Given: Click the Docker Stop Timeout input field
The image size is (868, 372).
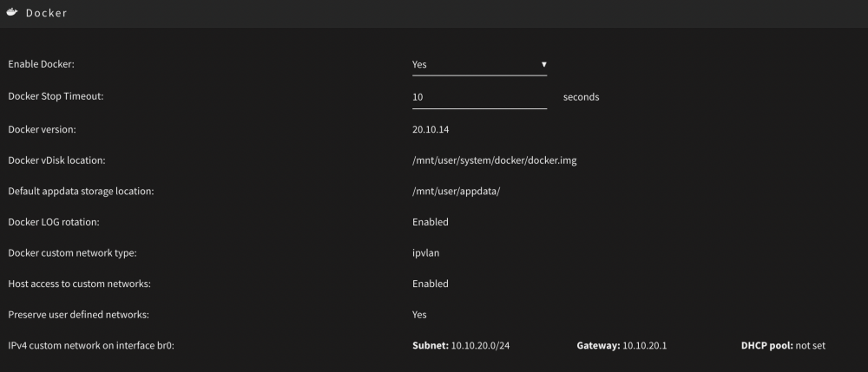Looking at the screenshot, I should coord(479,97).
